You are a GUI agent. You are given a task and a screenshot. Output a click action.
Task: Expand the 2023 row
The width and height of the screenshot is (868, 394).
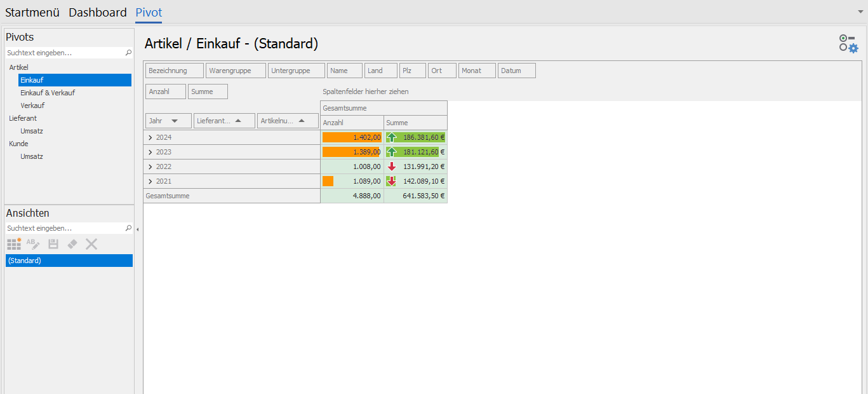pyautogui.click(x=150, y=152)
